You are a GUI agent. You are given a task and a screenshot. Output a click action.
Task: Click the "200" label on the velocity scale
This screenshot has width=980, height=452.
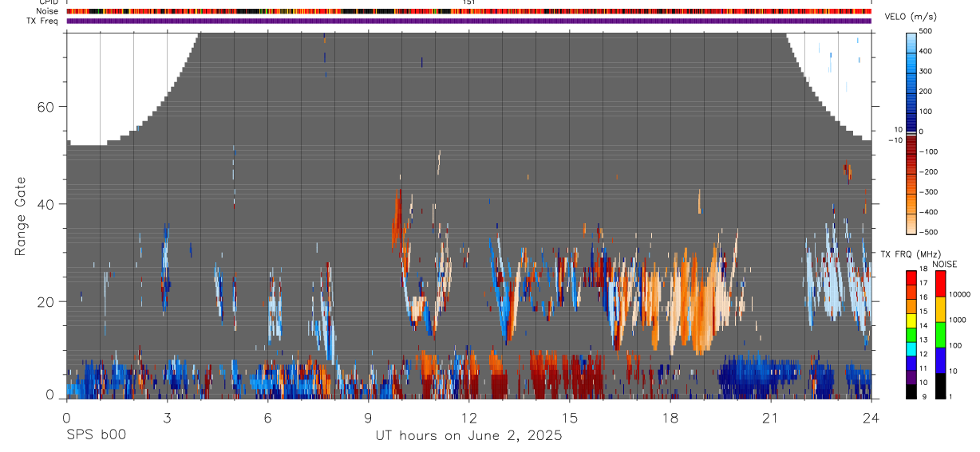[x=927, y=91]
